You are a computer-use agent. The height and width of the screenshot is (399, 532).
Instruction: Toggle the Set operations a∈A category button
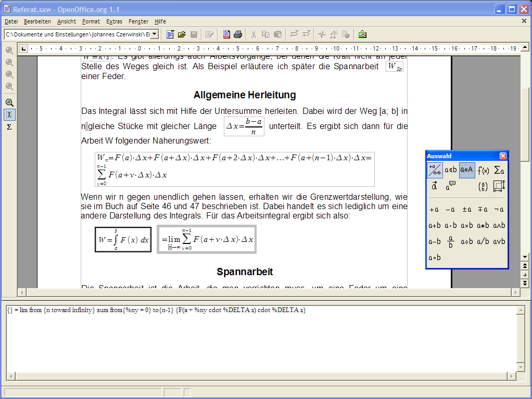[x=467, y=170]
